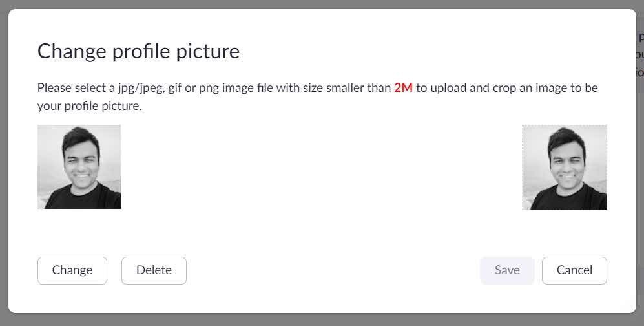
Task: Click the "your profile picture." second line
Action: click(90, 106)
